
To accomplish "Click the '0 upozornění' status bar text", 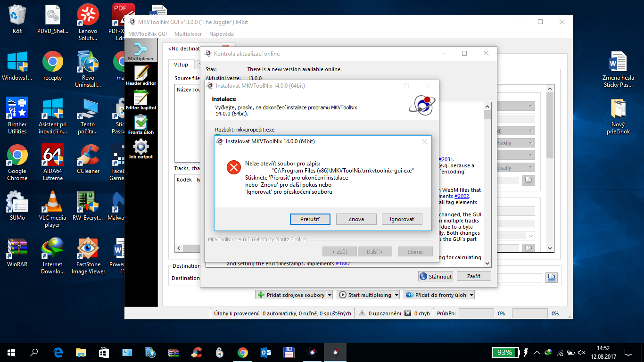I will click(385, 313).
